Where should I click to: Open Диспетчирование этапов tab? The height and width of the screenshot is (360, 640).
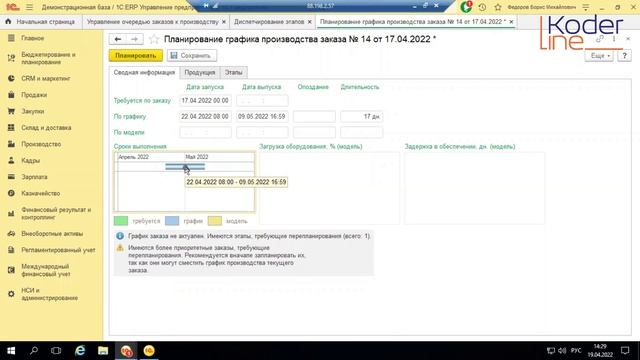pos(269,22)
